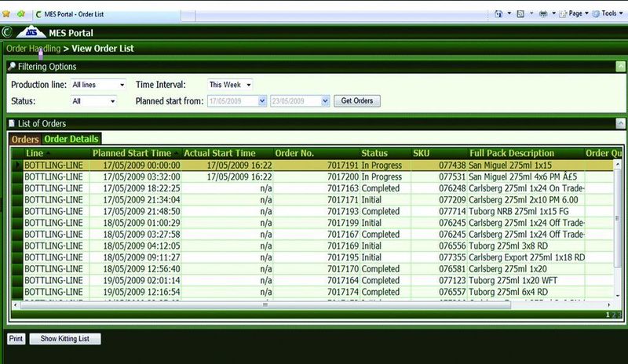Viewport: 628px width, 364px height.
Task: Select order number 7017170
Action: (343, 269)
